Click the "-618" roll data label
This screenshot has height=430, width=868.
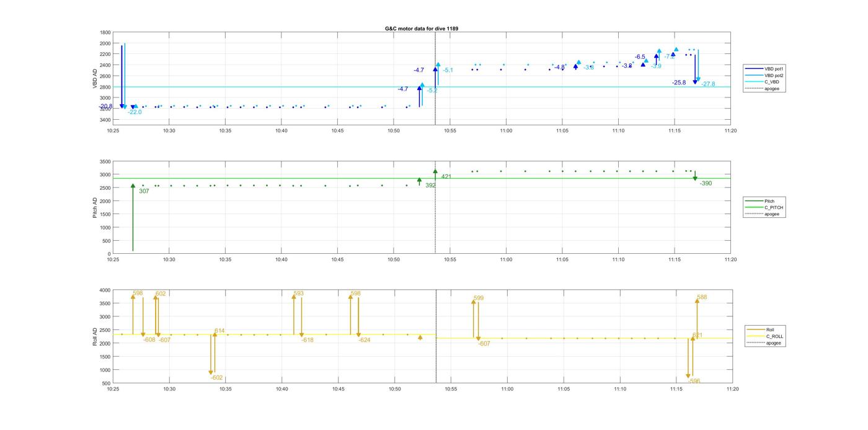(x=308, y=340)
